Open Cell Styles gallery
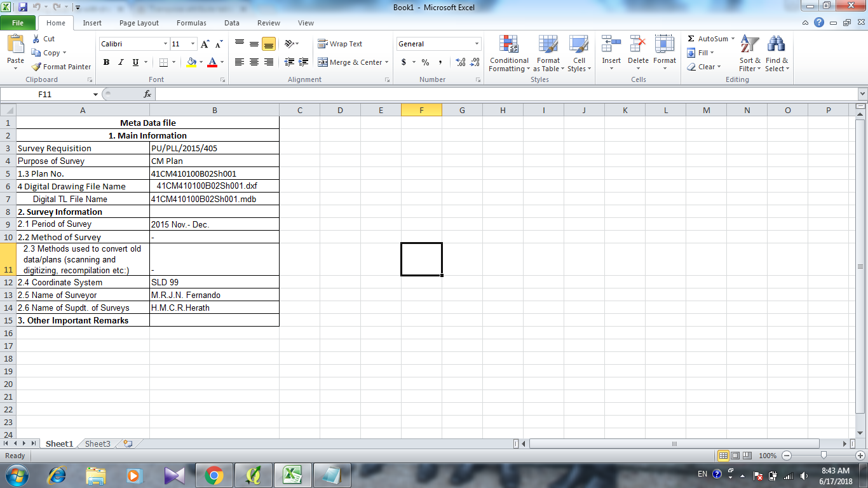Image resolution: width=868 pixels, height=488 pixels. click(x=579, y=54)
